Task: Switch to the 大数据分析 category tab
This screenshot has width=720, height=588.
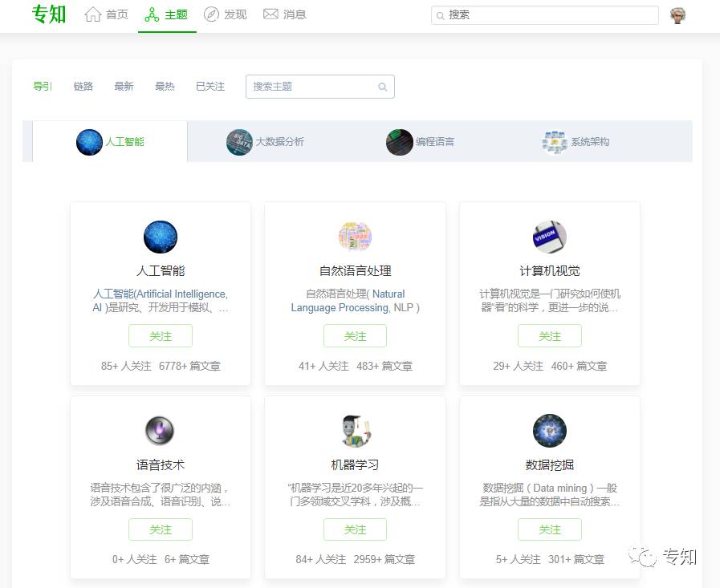Action: coord(265,142)
